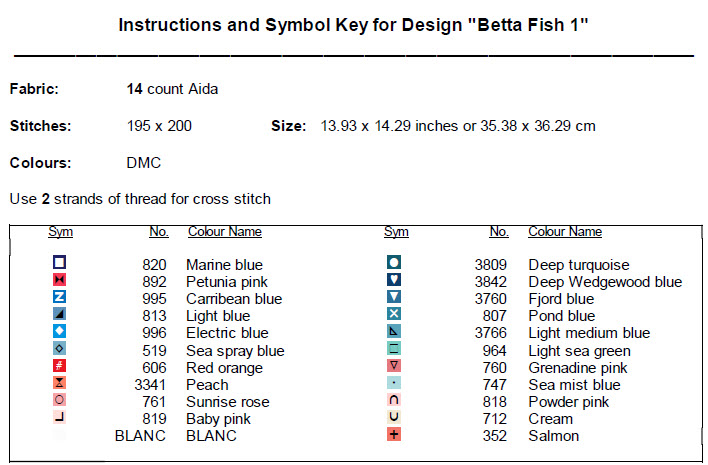Select the Red orange 606 hash symbol

pyautogui.click(x=60, y=367)
